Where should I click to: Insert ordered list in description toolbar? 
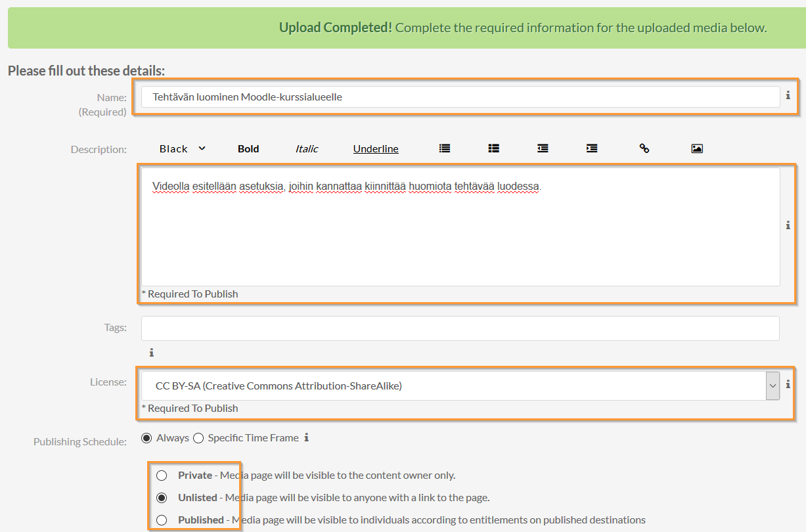pos(494,148)
